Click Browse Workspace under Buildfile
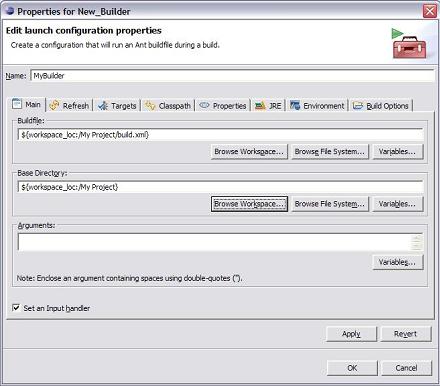440x386 pixels. (249, 152)
